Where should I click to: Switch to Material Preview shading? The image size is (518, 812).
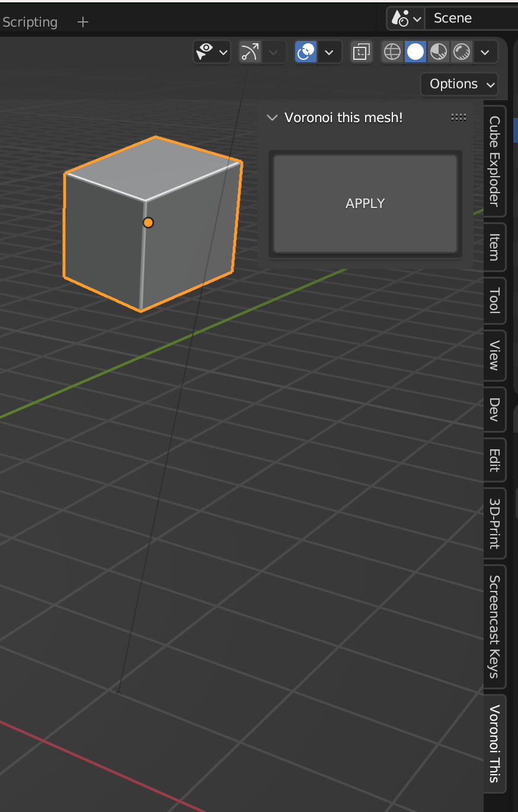pos(439,52)
